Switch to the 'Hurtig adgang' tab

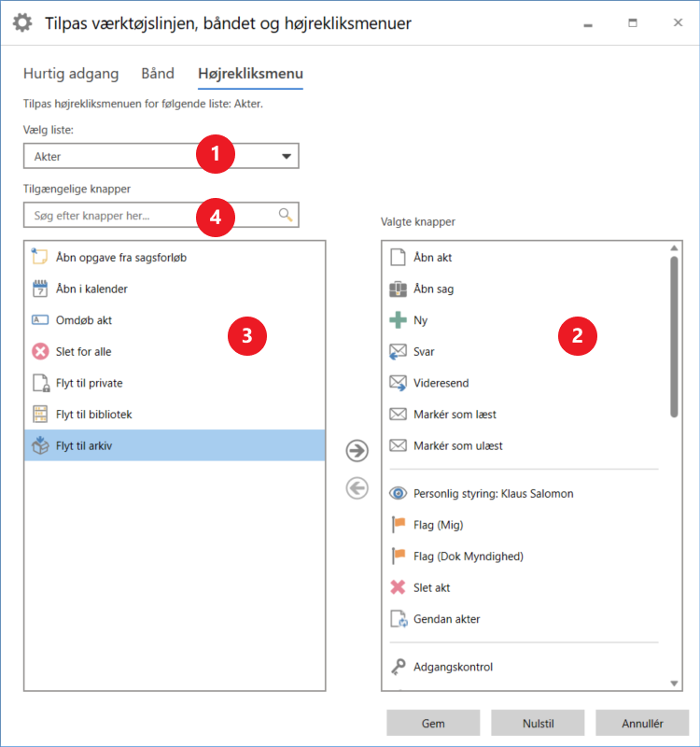coord(71,74)
